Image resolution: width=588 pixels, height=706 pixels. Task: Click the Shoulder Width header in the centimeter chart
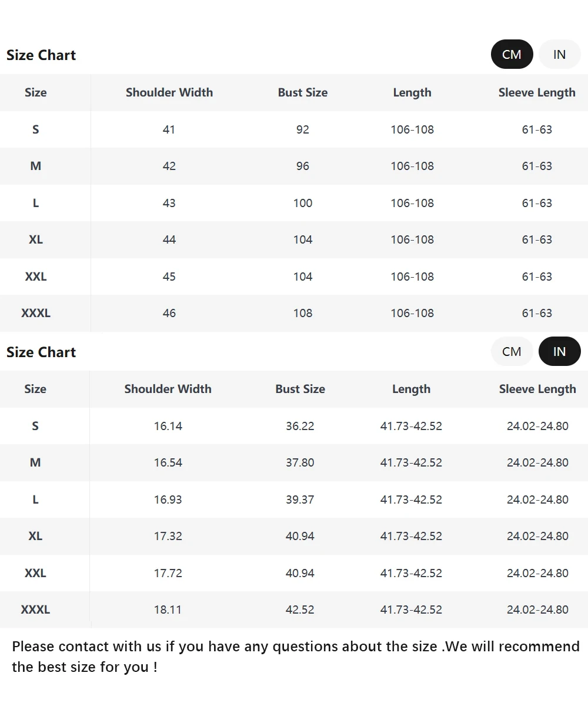coord(169,92)
